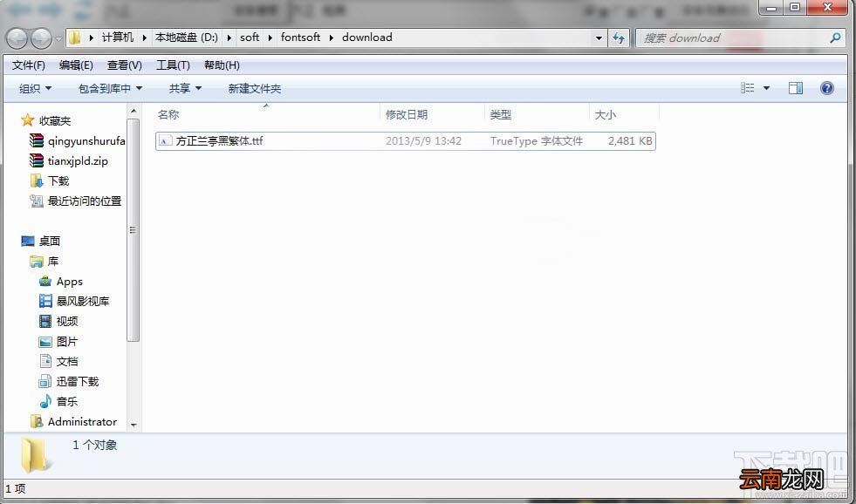Click the yellow star icon of 收藏夹
Image resolution: width=856 pixels, height=504 pixels.
click(x=27, y=120)
